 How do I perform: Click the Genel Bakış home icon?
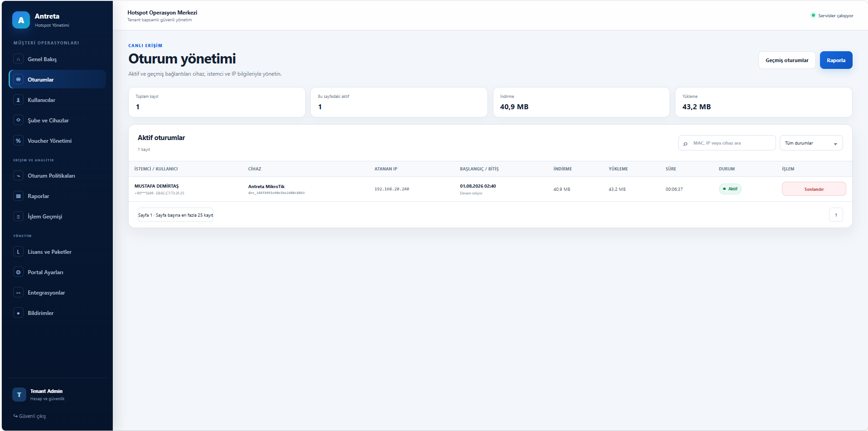[18, 59]
